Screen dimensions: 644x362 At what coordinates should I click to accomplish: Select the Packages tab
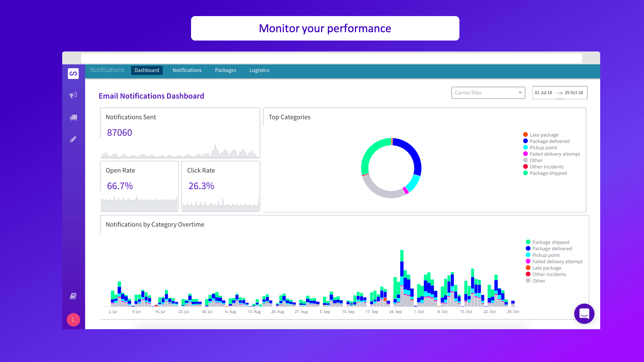point(225,70)
